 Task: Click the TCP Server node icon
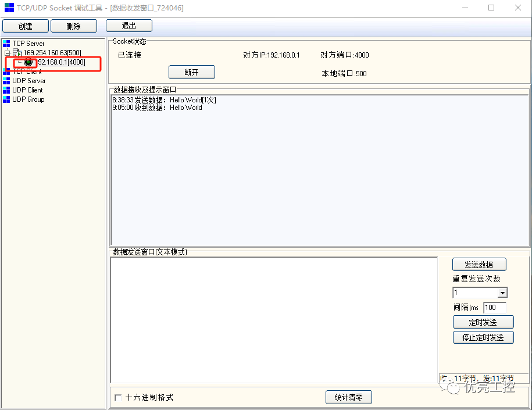pyautogui.click(x=6, y=44)
